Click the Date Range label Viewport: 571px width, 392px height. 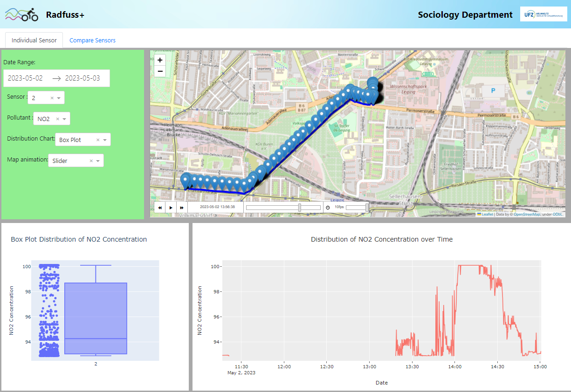[x=20, y=62]
